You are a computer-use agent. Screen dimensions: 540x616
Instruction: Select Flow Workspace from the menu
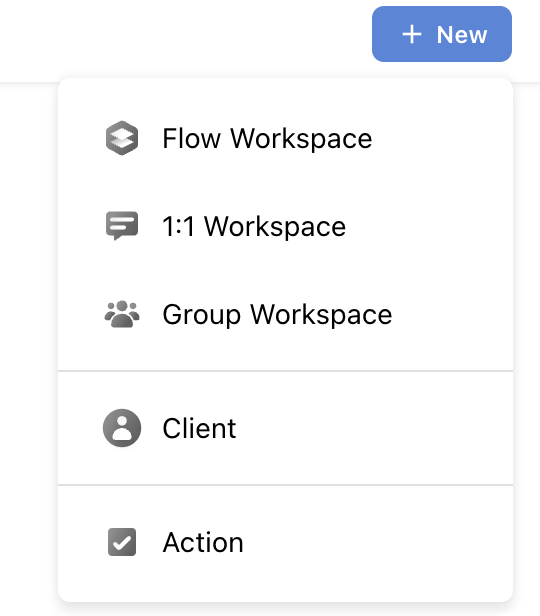click(285, 138)
